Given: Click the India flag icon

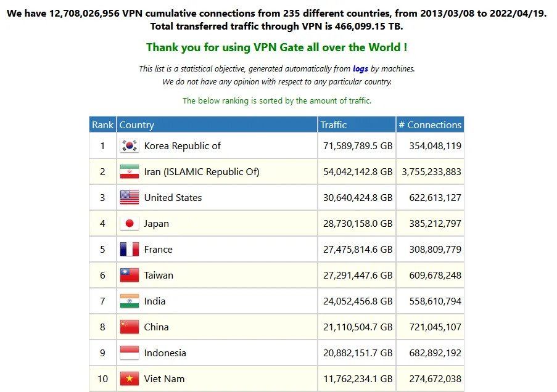Looking at the screenshot, I should [x=130, y=301].
